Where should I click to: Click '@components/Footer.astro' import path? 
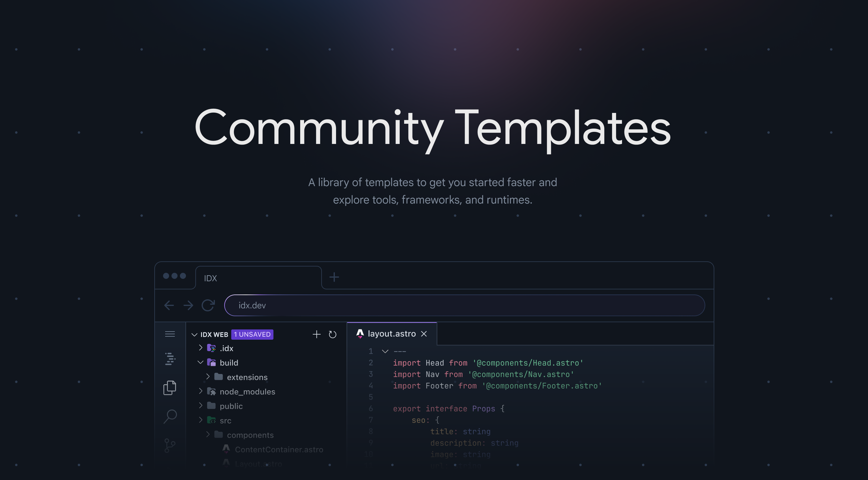pyautogui.click(x=542, y=386)
